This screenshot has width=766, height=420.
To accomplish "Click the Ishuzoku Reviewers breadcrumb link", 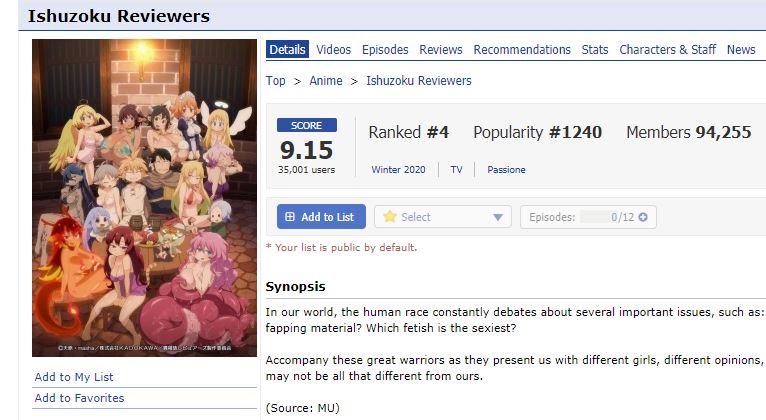I will coord(418,81).
